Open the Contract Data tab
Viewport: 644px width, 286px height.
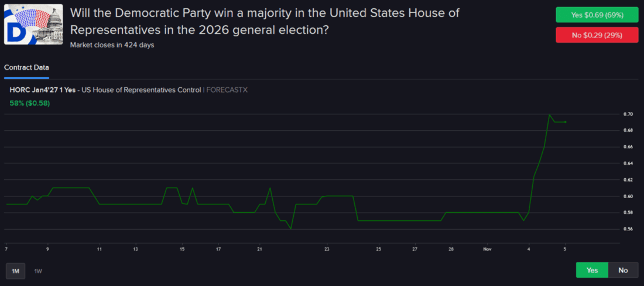click(x=26, y=67)
